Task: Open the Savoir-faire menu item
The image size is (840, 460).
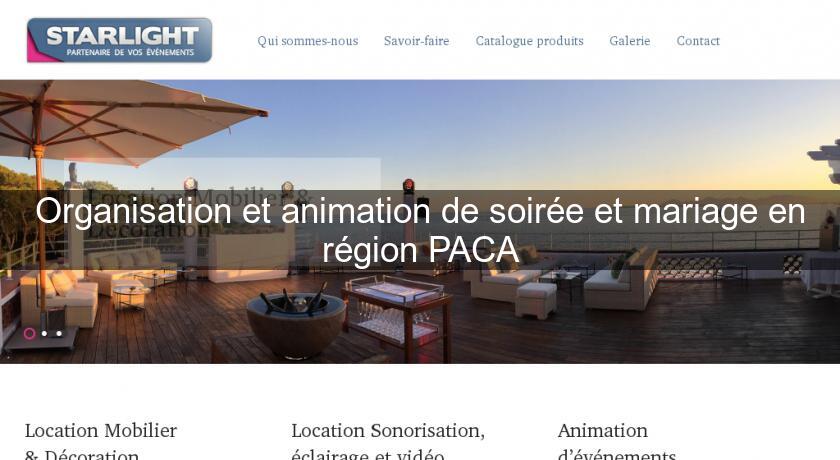Action: click(416, 41)
